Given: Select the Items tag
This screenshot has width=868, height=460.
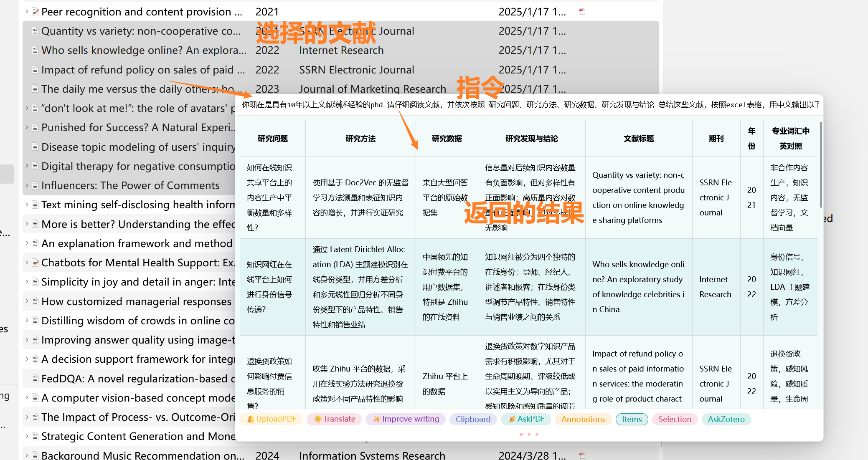Looking at the screenshot, I should (632, 419).
